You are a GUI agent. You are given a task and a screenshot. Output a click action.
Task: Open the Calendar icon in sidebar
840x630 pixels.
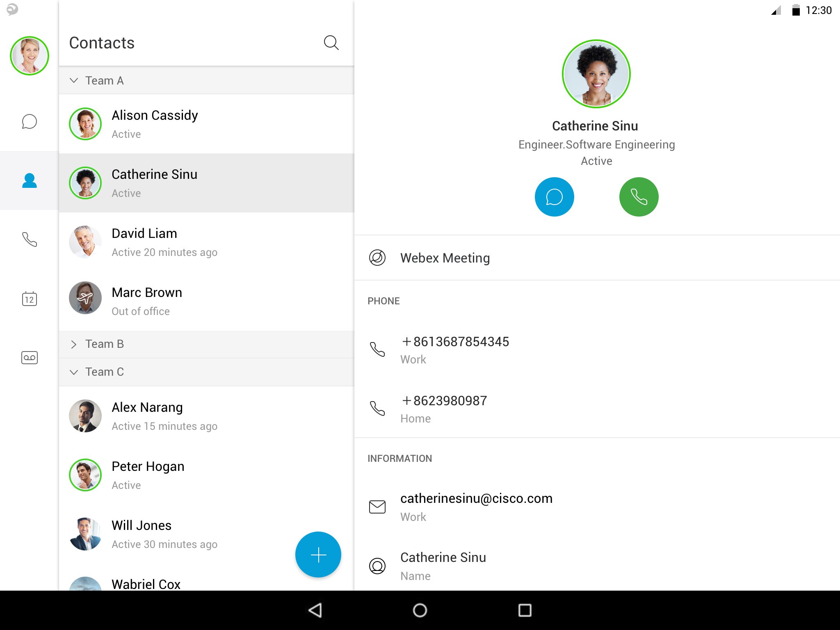pyautogui.click(x=29, y=299)
